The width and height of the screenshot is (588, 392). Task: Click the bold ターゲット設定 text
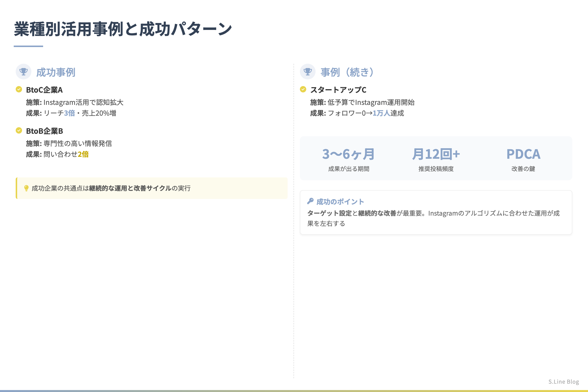point(329,213)
